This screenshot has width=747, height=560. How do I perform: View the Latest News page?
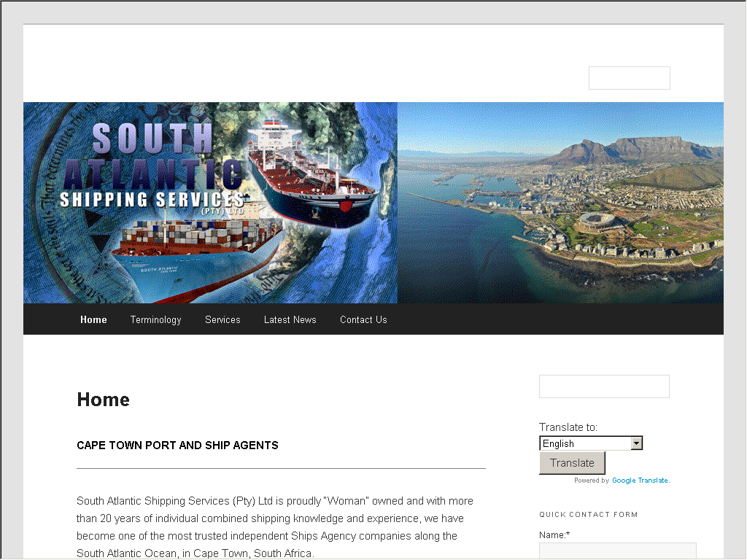pos(290,319)
